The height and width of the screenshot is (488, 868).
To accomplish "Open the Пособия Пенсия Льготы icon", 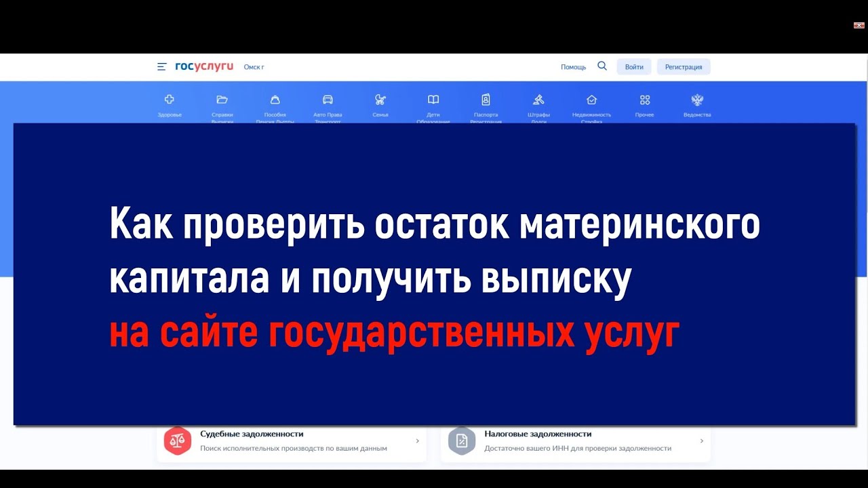I will click(275, 100).
